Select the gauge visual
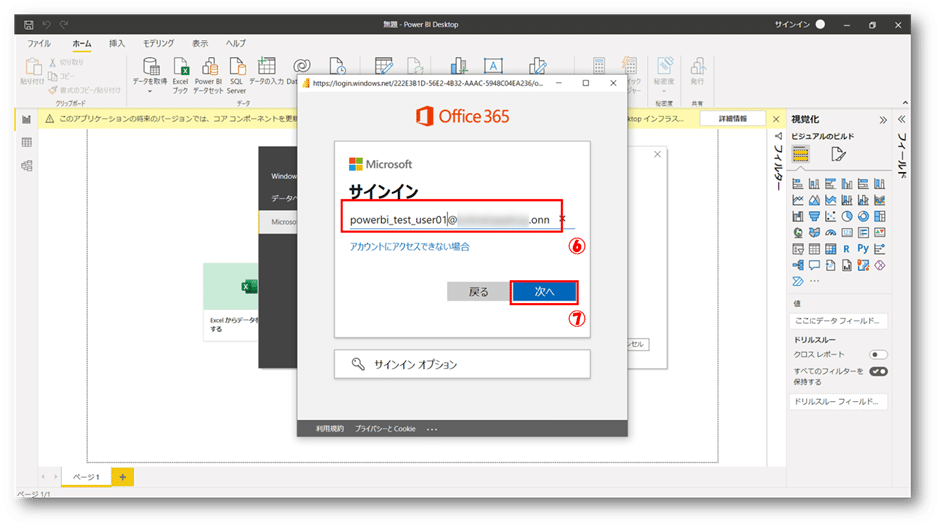Image resolution: width=940 pixels, height=527 pixels. (x=830, y=232)
